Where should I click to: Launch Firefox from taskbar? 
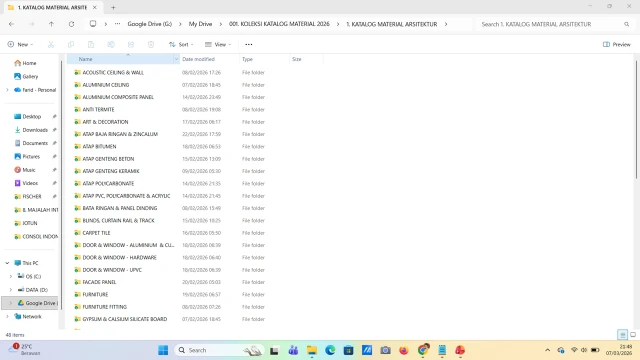tap(404, 350)
